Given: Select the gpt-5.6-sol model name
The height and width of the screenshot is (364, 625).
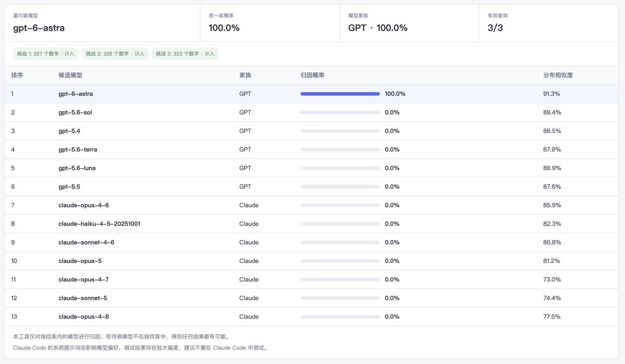Looking at the screenshot, I should click(76, 112).
